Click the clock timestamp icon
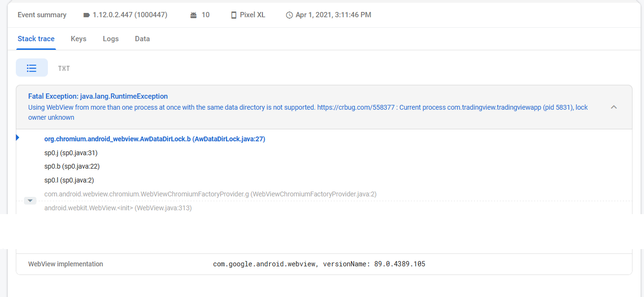Viewport: 644px width, 297px height. (x=289, y=15)
